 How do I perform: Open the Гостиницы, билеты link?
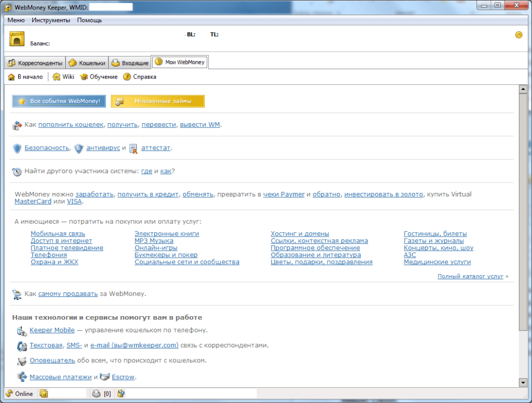[x=435, y=233]
